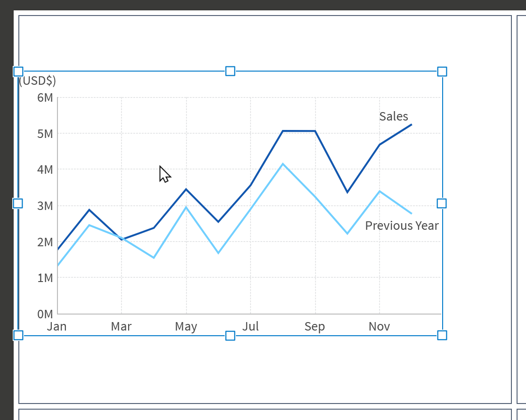526x420 pixels.
Task: Click the "Jan" x-axis label
Action: click(57, 326)
